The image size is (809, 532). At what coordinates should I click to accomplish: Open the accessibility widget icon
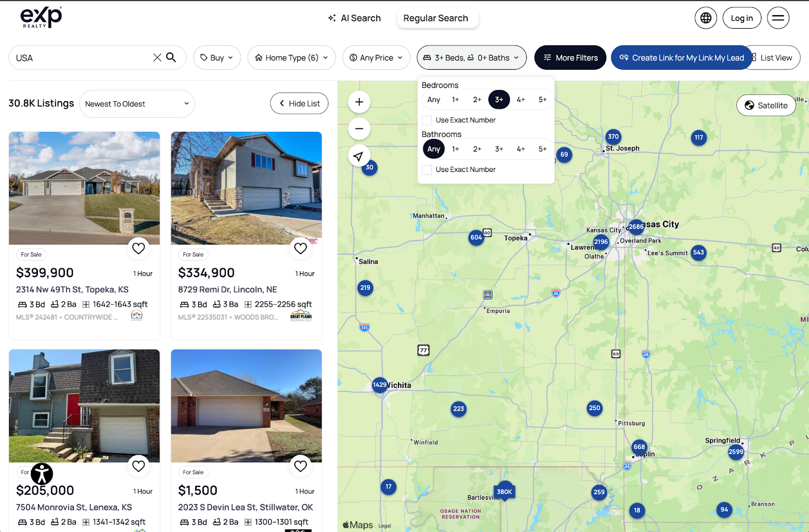[x=42, y=474]
